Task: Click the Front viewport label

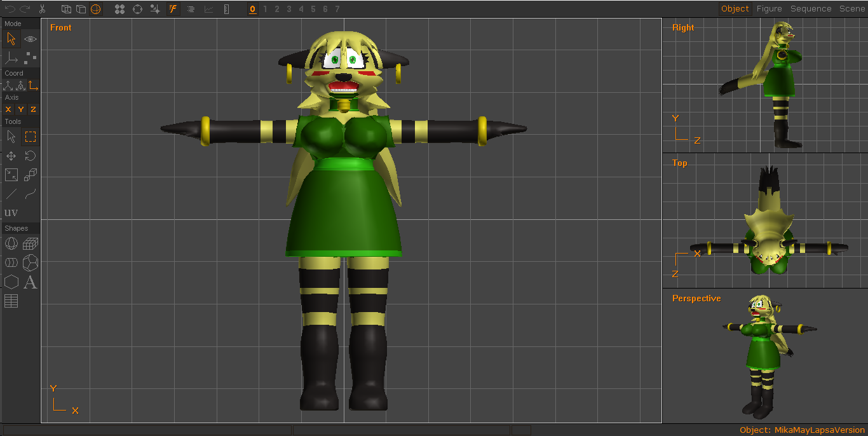Action: (x=61, y=27)
